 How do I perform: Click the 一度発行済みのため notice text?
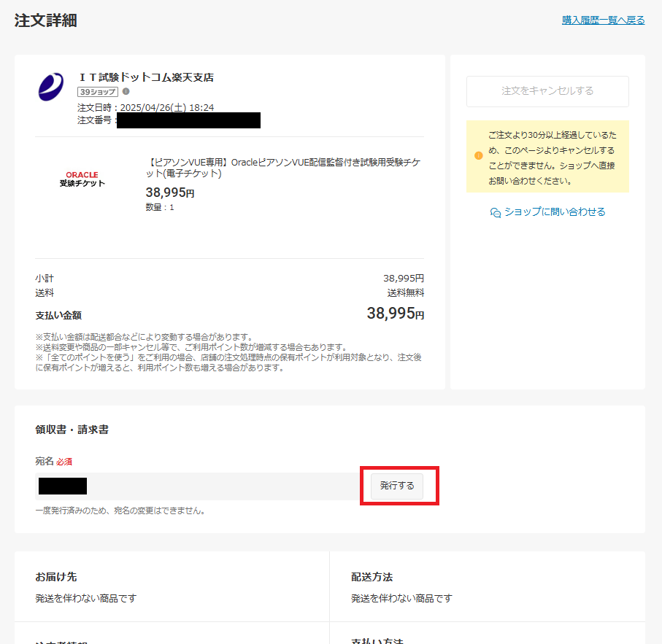[122, 511]
